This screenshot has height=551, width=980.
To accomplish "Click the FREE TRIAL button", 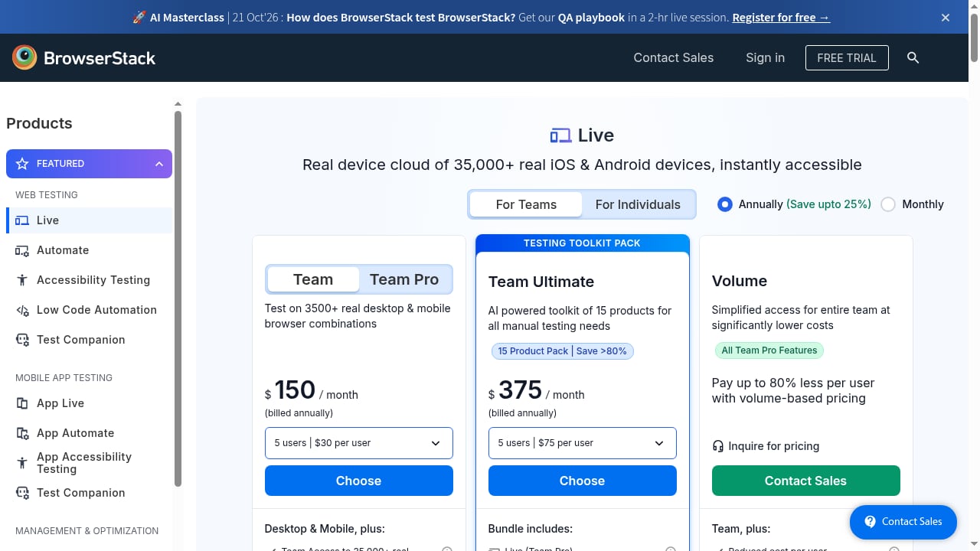I will click(847, 57).
